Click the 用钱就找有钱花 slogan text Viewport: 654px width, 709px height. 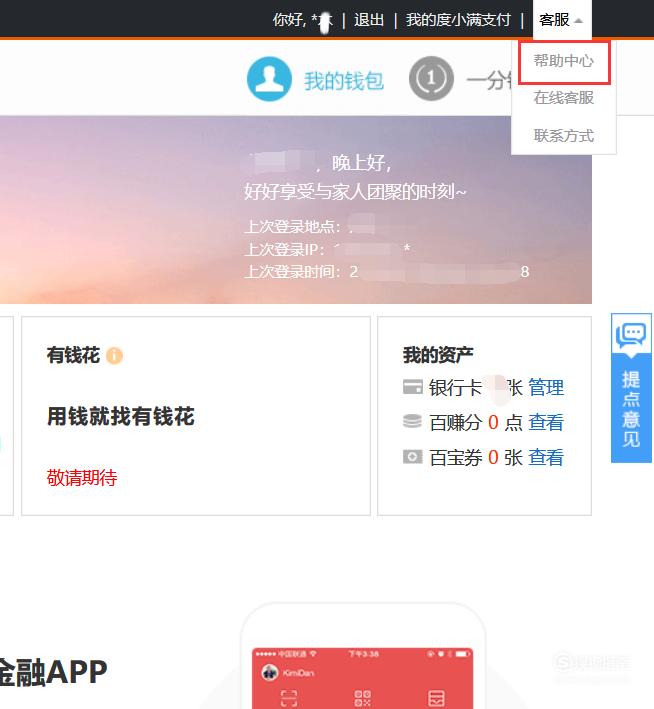coord(121,416)
